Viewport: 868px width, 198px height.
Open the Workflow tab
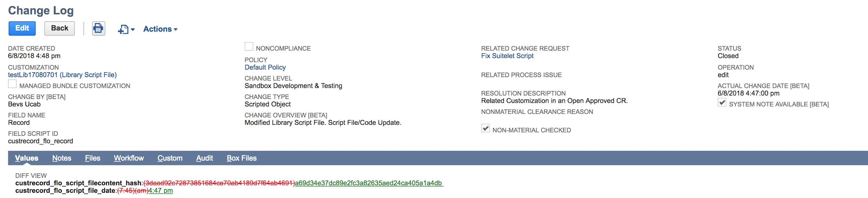click(129, 158)
